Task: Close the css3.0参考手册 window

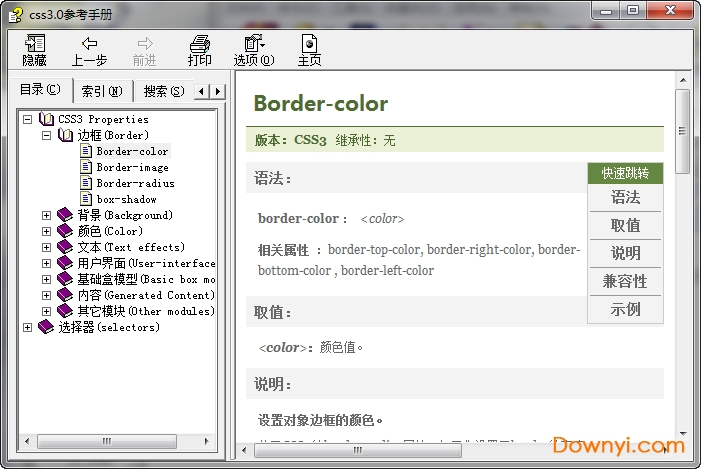Action: tap(670, 11)
